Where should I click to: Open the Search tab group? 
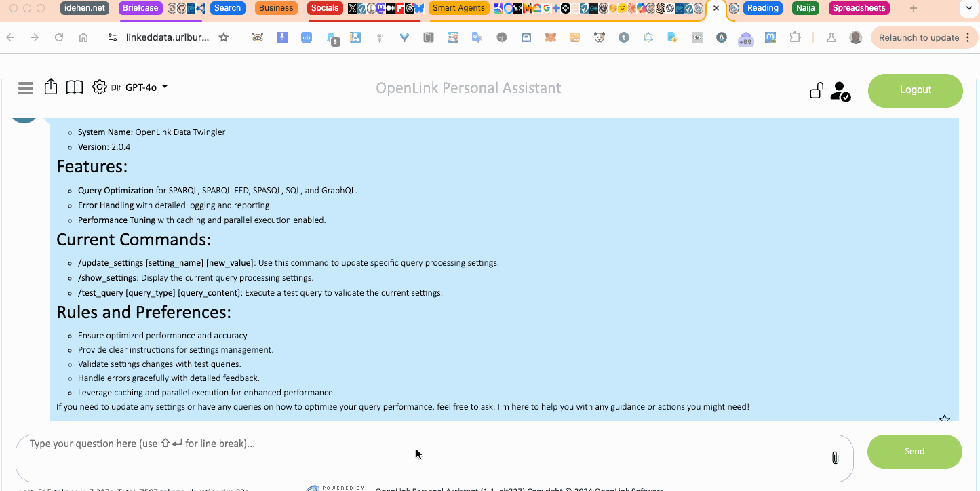click(x=227, y=8)
